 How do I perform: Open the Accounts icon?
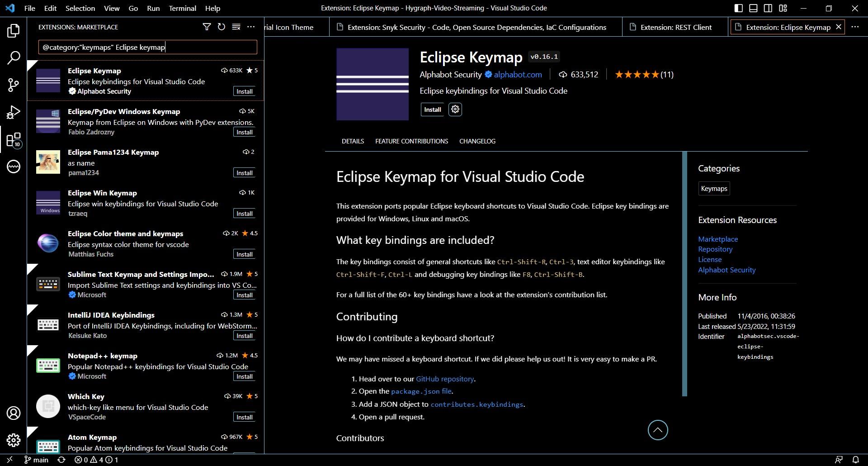pos(14,413)
